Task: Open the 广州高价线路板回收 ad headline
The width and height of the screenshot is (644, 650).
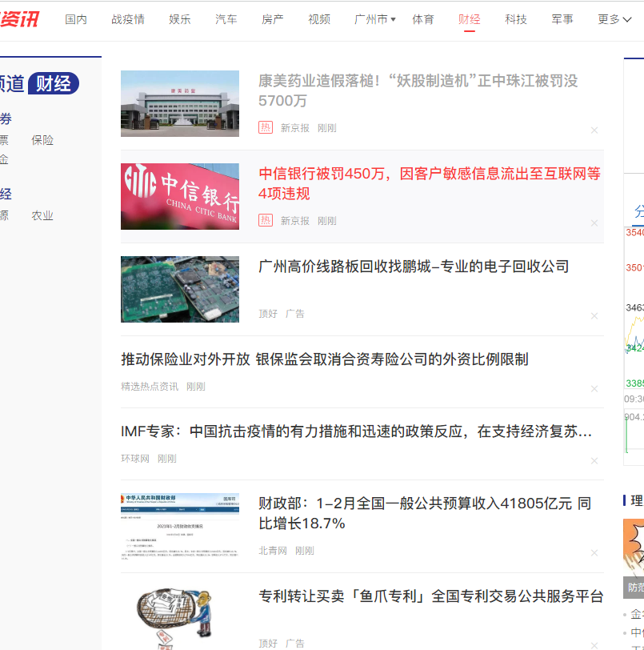Action: [x=414, y=266]
